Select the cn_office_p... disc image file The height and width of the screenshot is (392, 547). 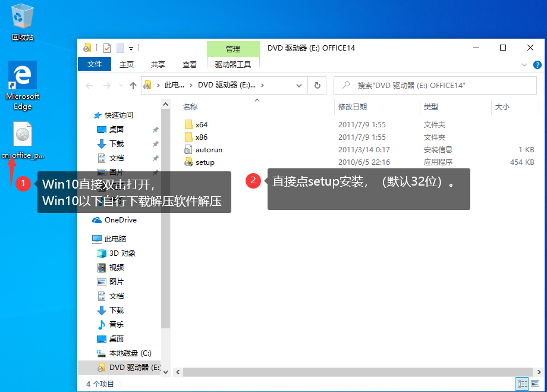(x=23, y=140)
